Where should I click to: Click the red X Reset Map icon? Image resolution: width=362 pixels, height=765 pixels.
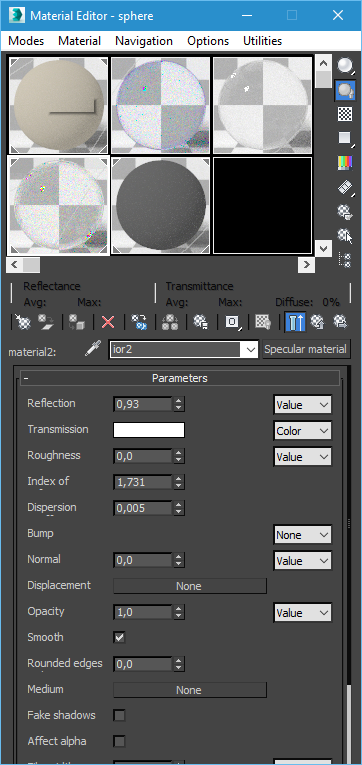pos(108,322)
